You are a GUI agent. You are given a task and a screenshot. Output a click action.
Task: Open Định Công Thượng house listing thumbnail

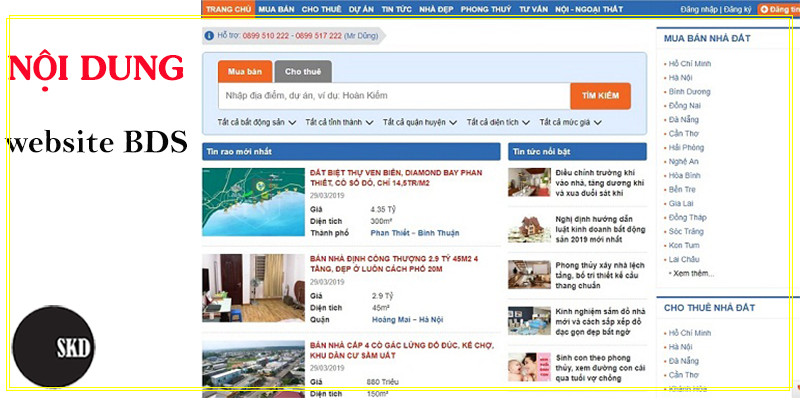254,288
